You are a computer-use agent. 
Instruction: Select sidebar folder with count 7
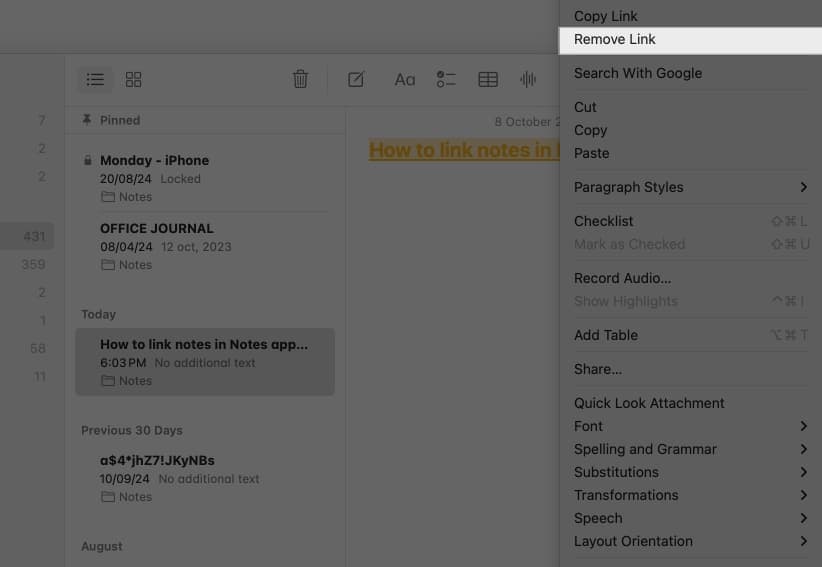[x=27, y=121]
